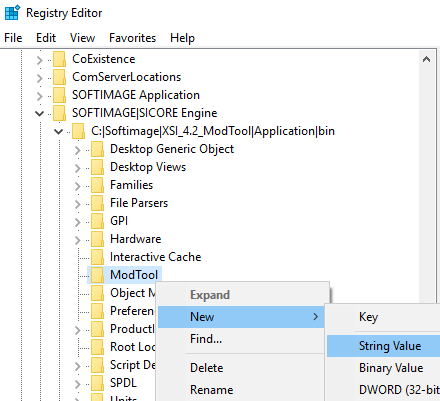
Task: Expand the Families key
Action: 78,186
